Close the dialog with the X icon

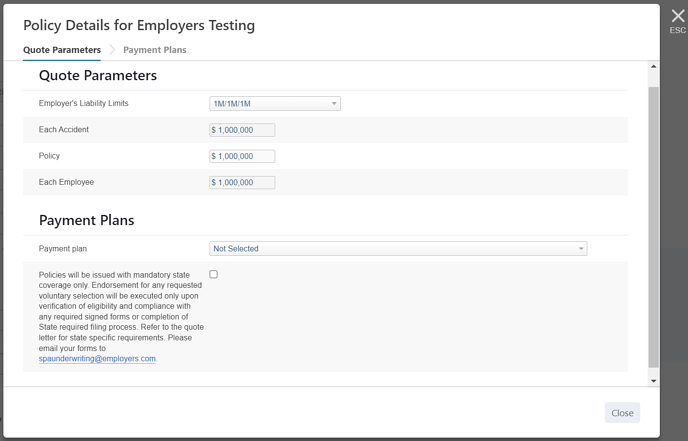[677, 16]
